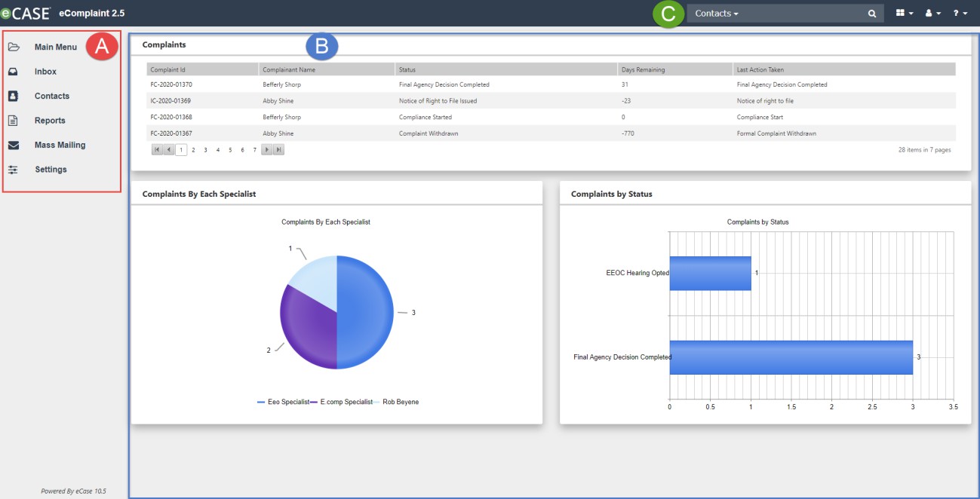
Task: Expand the Contacts search scope dropdown
Action: (x=717, y=14)
